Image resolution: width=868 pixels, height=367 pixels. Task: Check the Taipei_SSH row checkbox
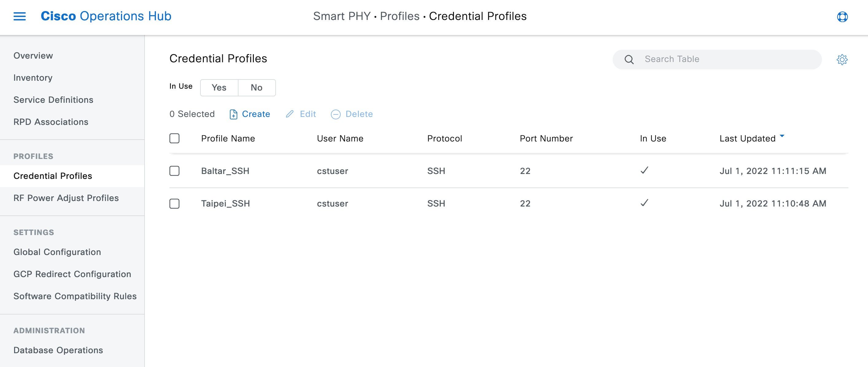[175, 203]
